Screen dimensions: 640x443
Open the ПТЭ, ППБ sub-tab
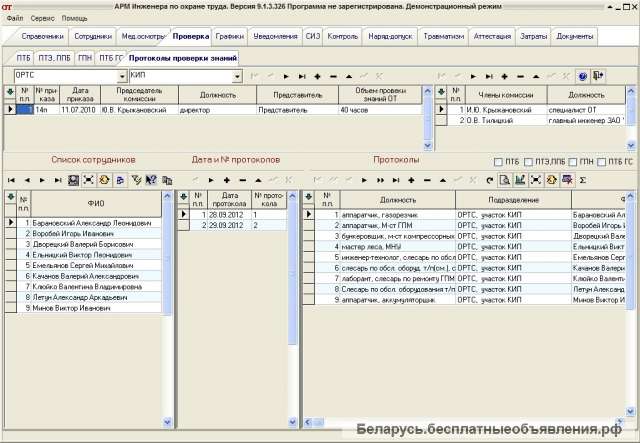(x=53, y=57)
